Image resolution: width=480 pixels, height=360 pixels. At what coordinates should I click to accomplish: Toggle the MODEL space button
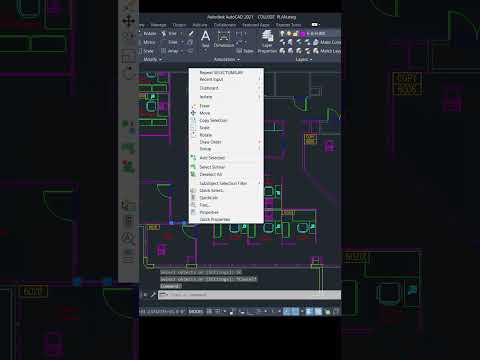coord(196,312)
